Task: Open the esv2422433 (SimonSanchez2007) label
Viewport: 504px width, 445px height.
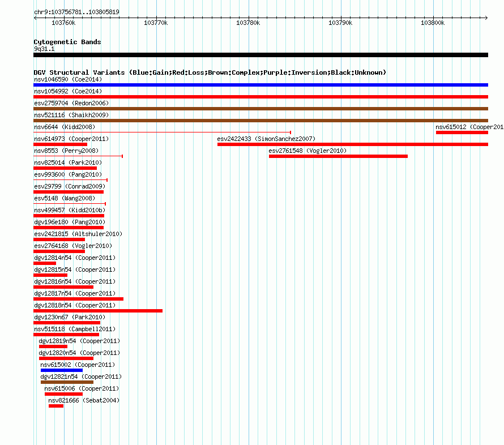Action: tap(266, 139)
